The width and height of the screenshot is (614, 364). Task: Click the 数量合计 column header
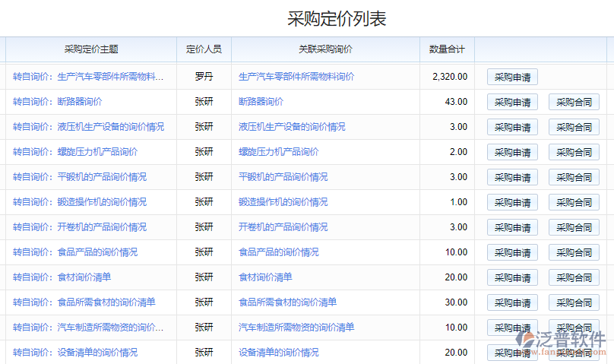pos(447,49)
